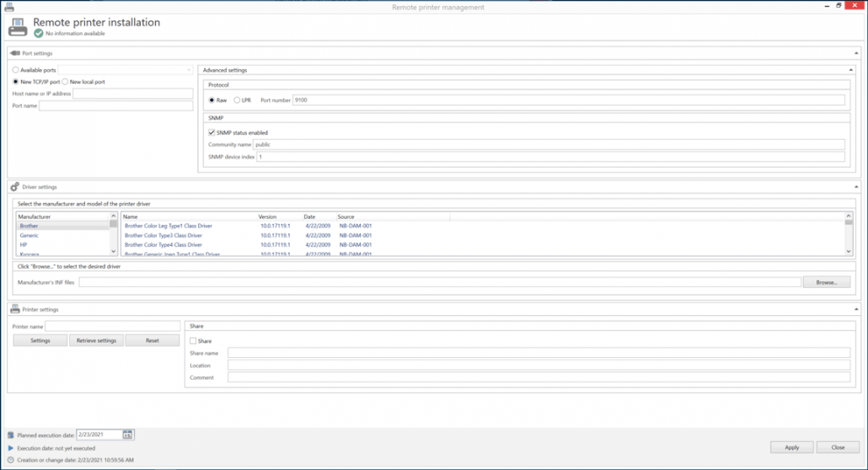
Task: Select the Raw protocol radio button
Action: [x=212, y=100]
